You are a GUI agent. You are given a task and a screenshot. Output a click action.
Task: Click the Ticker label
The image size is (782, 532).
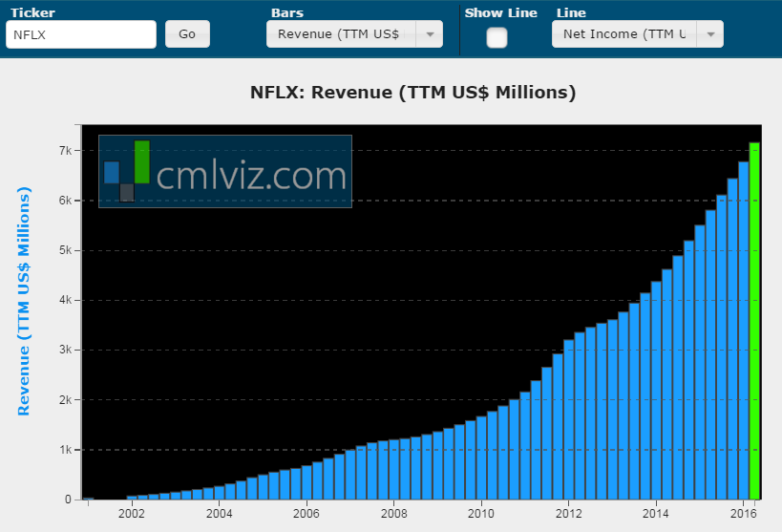tap(32, 13)
